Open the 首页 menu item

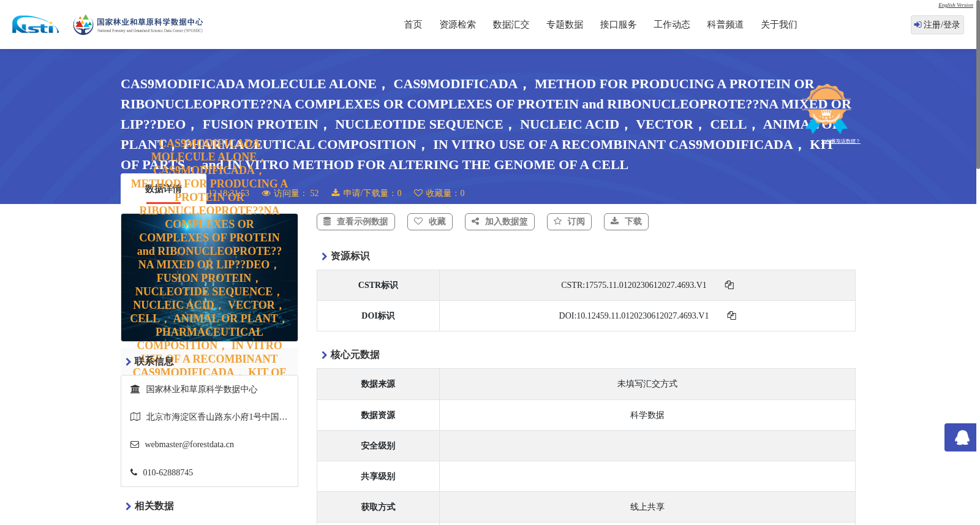click(x=413, y=25)
